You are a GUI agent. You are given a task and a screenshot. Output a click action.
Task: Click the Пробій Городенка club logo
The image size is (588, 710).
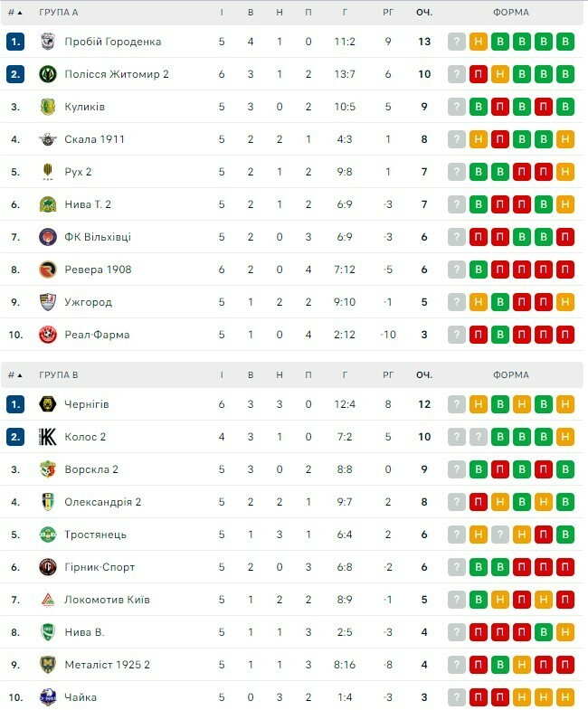(48, 42)
